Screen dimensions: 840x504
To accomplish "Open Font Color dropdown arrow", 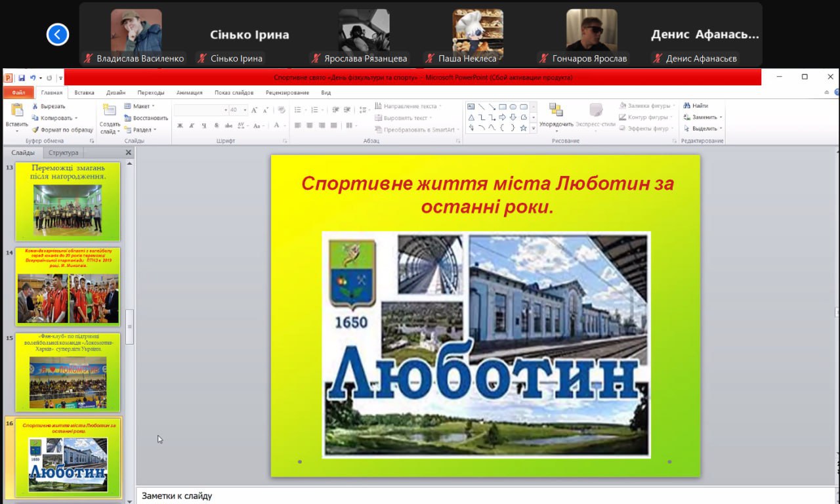I will pos(285,125).
